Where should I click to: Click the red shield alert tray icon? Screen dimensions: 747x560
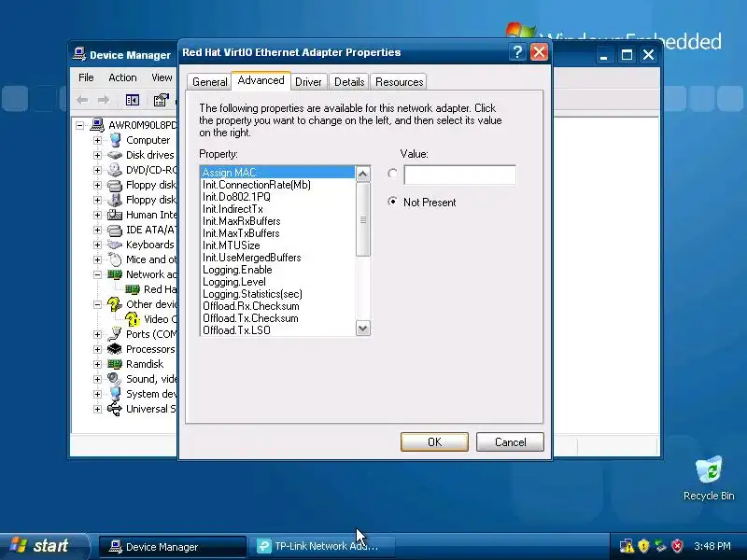pyautogui.click(x=677, y=546)
